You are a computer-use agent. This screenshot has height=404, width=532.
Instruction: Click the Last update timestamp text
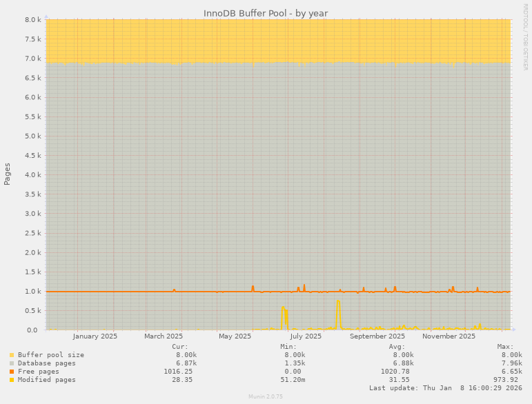pyautogui.click(x=446, y=388)
